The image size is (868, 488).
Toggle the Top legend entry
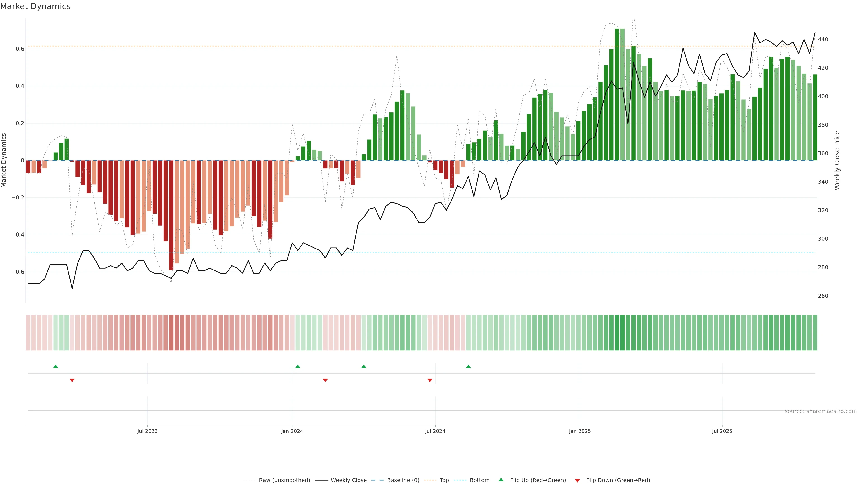point(444,480)
